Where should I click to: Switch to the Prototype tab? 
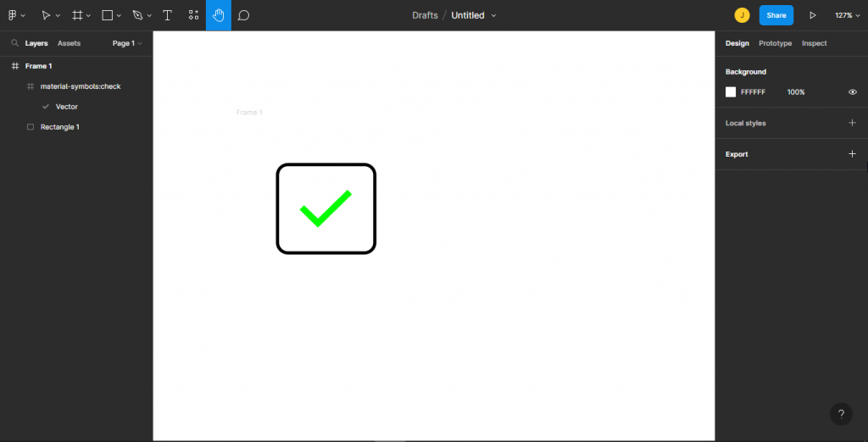tap(775, 43)
